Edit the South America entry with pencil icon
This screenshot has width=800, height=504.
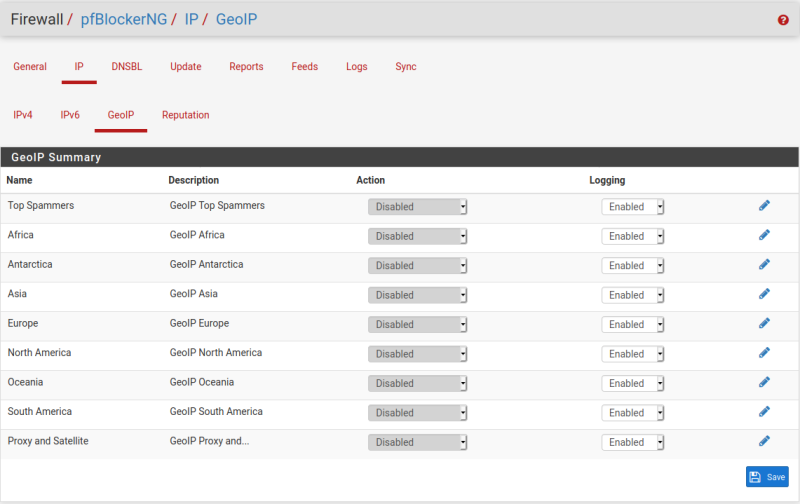764,412
